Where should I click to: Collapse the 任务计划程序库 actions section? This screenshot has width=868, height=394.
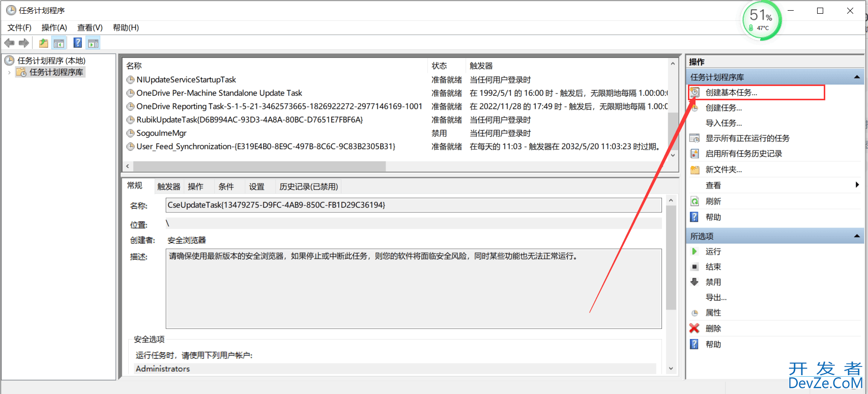[857, 77]
